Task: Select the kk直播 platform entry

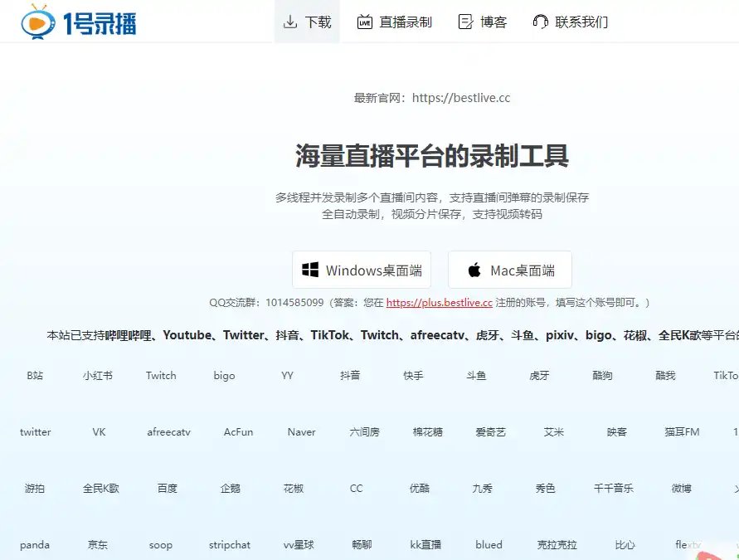Action: coord(425,545)
